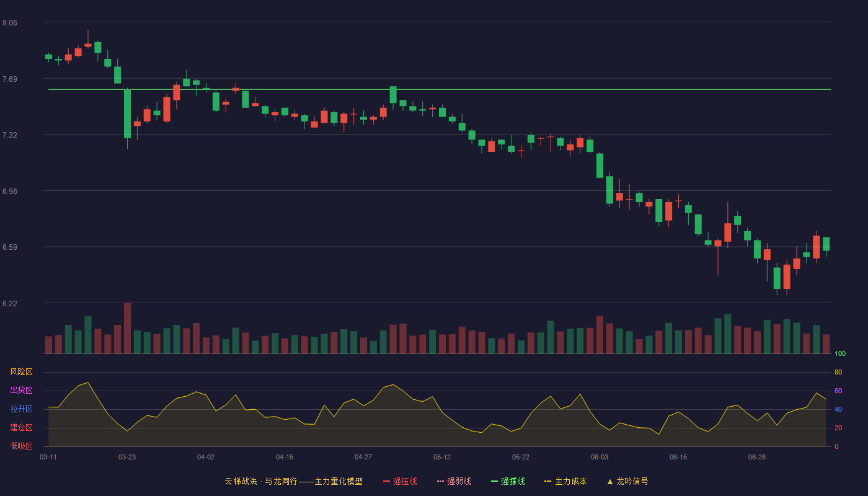Click the 05-12 date axis label
The image size is (868, 496).
[x=442, y=457]
